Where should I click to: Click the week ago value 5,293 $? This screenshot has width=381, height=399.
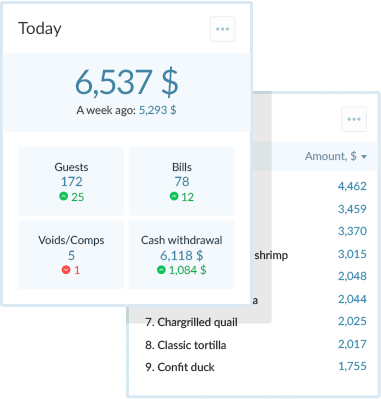point(157,110)
